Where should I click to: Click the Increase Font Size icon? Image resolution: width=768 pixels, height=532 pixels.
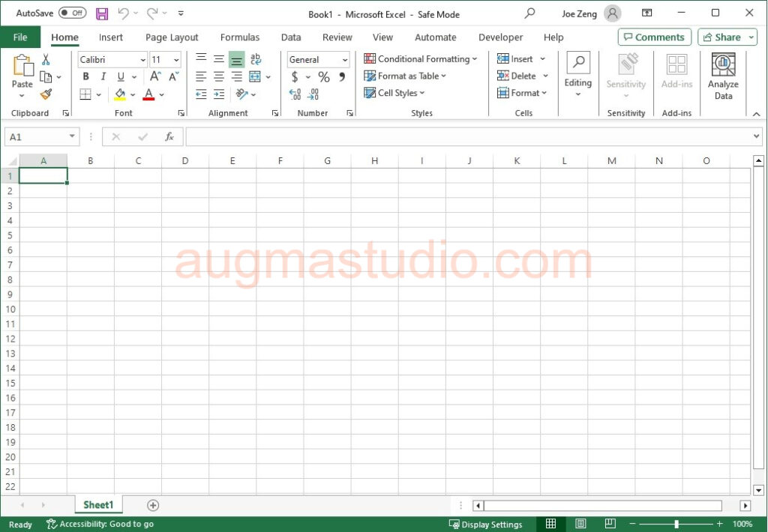point(156,76)
